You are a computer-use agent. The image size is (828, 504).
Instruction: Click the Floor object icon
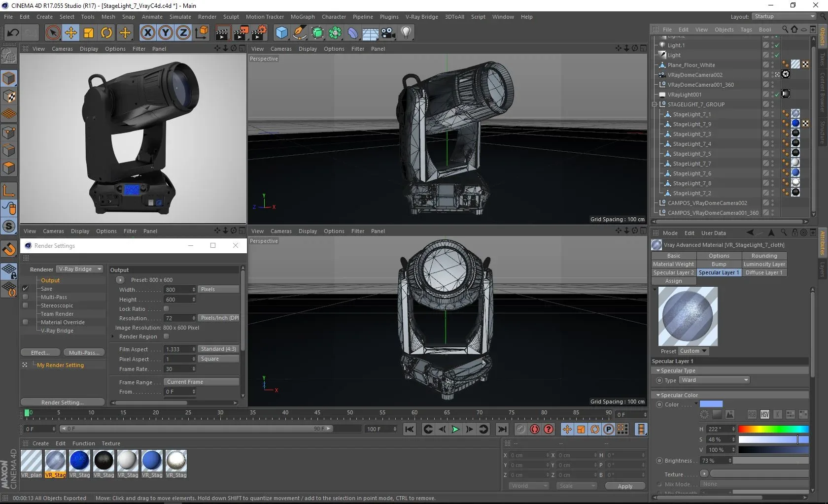370,33
